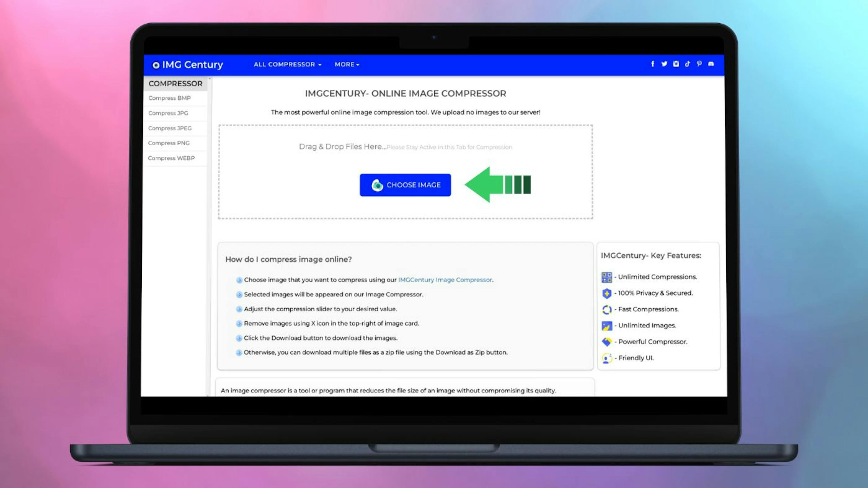
Task: Click the Twitter social icon
Action: [664, 64]
